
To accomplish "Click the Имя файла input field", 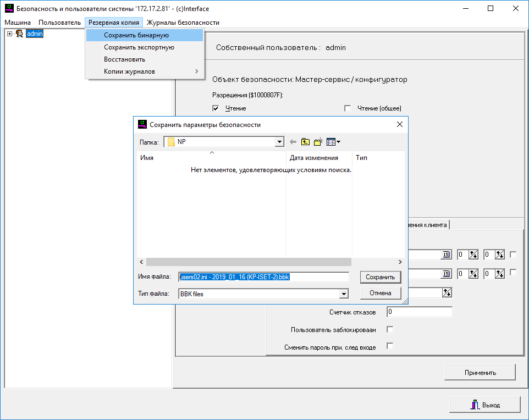I will coord(264,277).
